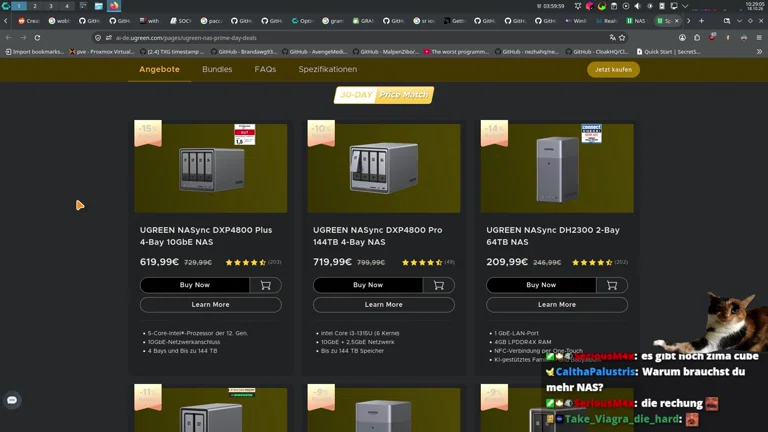Open DXP4800 Plus product image
The image size is (768, 432).
pyautogui.click(x=211, y=168)
